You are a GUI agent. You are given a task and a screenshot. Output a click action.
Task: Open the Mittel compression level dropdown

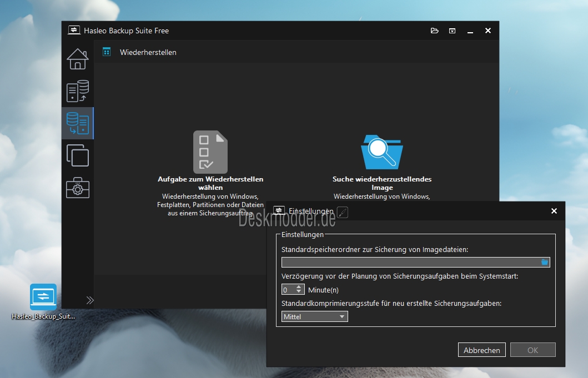tap(315, 316)
